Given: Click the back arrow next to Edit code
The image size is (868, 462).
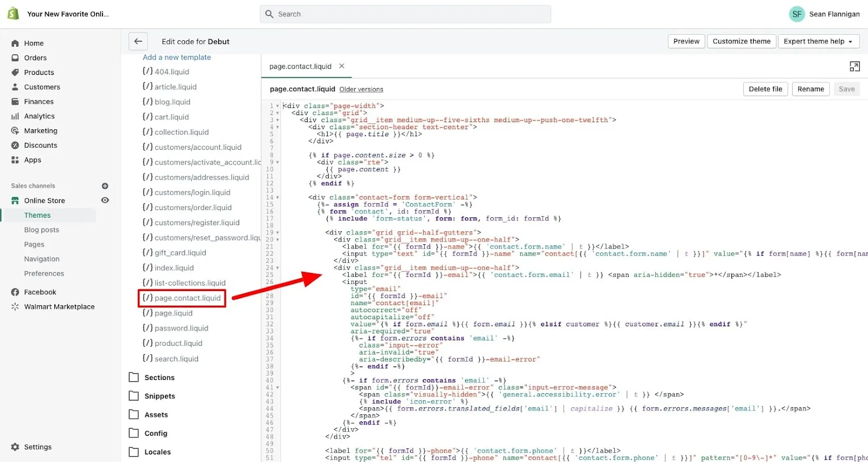Looking at the screenshot, I should (138, 41).
